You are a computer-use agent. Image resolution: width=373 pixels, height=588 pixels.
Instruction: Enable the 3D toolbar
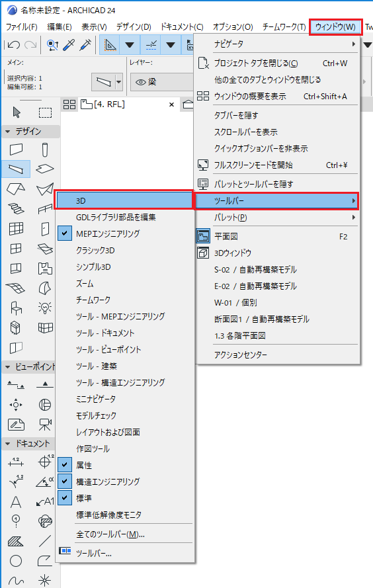click(124, 200)
